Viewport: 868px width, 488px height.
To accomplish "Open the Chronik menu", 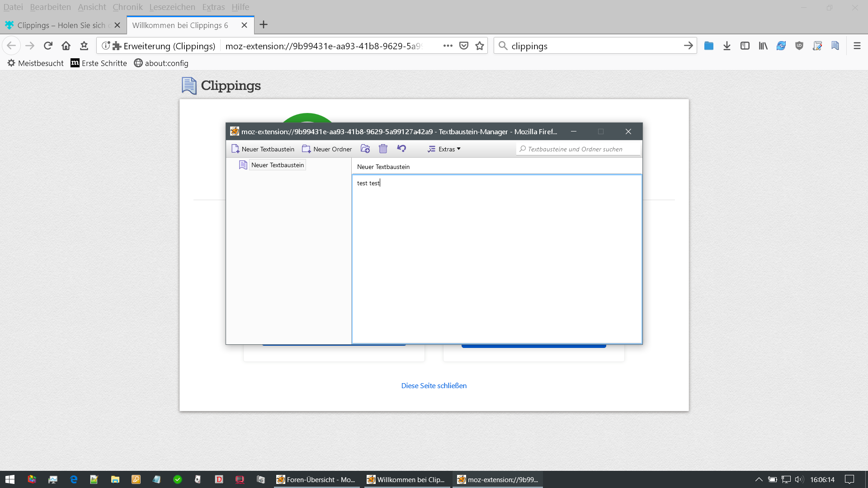I will click(127, 7).
